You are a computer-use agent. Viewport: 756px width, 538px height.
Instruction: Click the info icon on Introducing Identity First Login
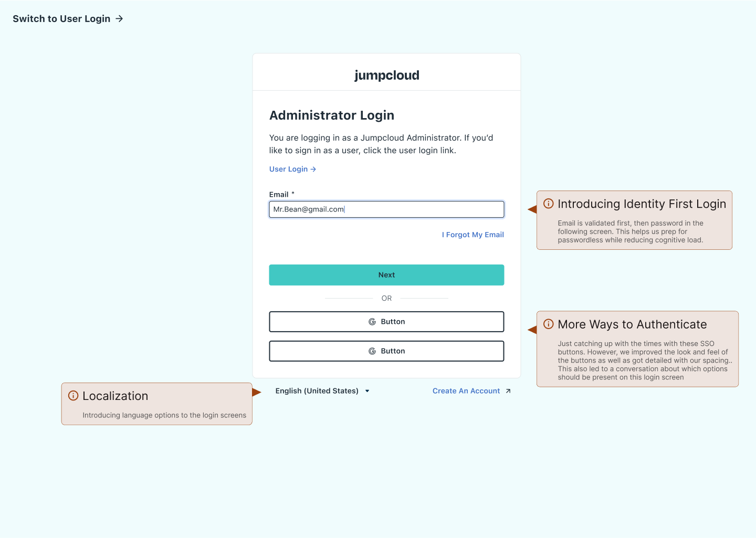point(548,204)
